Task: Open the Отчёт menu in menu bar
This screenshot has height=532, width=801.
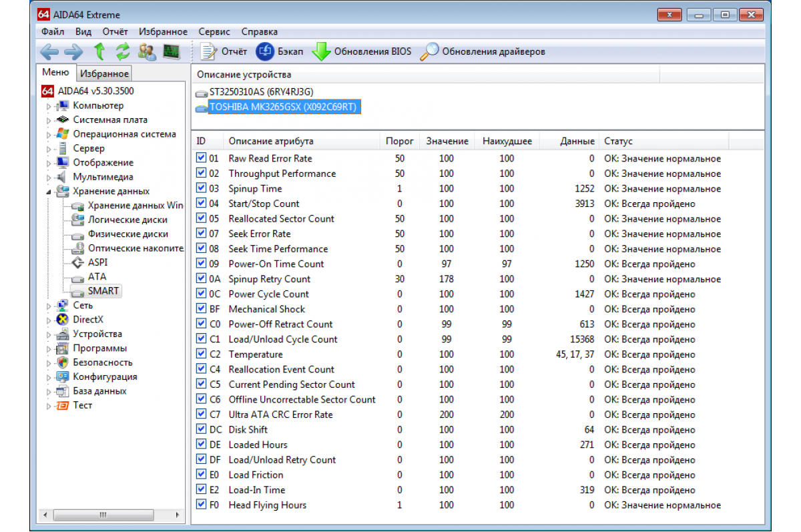Action: point(115,31)
